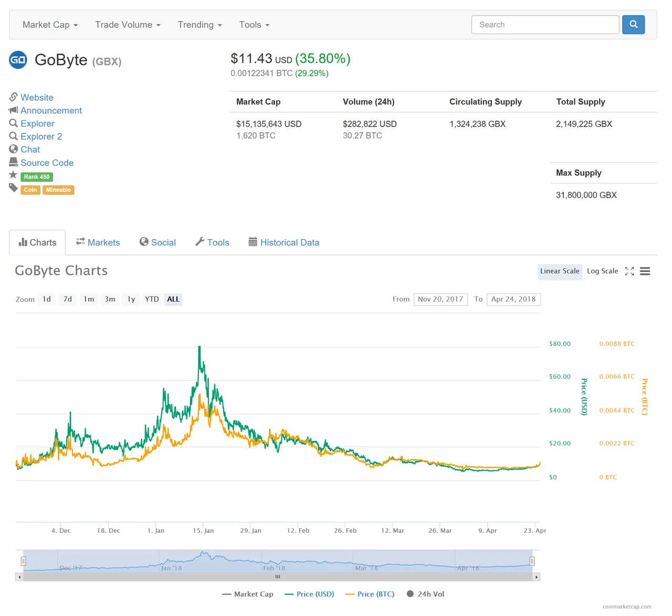Screen dimensions: 672x616
Task: Click the Mineable orange tag
Action: 58,190
